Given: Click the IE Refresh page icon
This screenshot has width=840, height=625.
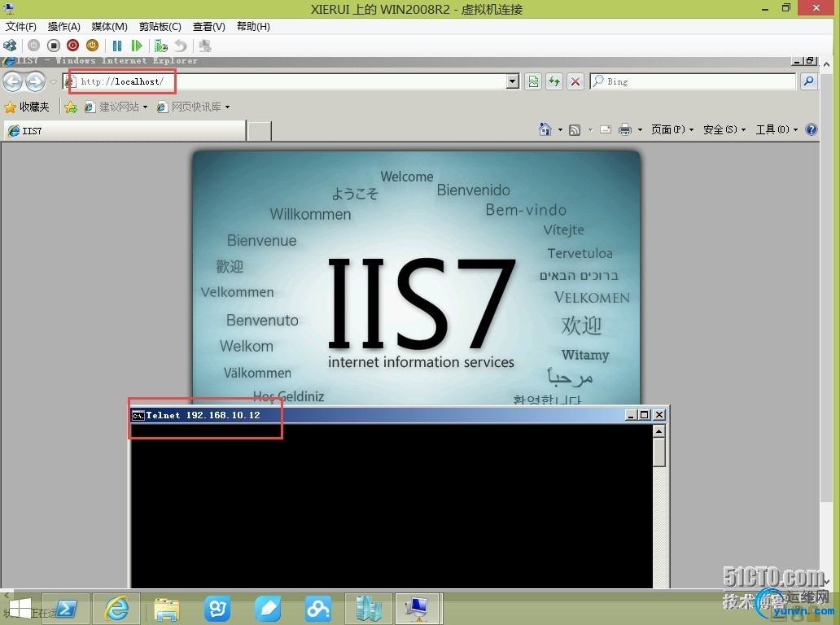Looking at the screenshot, I should click(x=554, y=81).
